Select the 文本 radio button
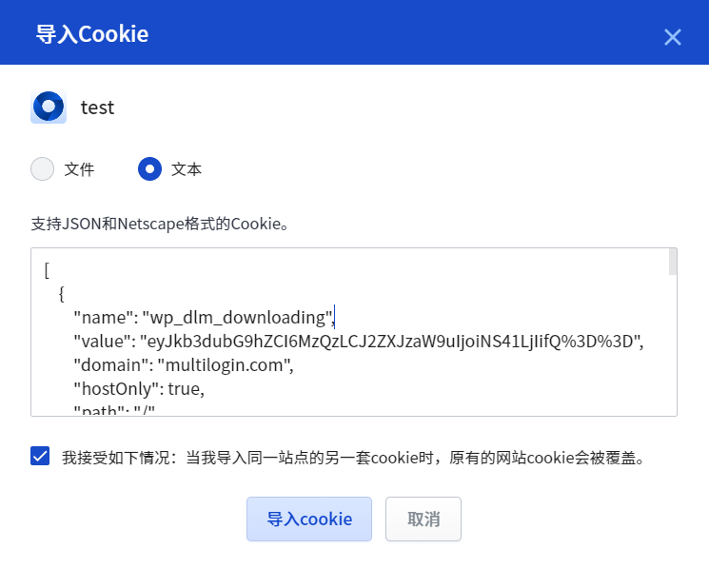Screen dimensions: 709x588 (x=149, y=168)
